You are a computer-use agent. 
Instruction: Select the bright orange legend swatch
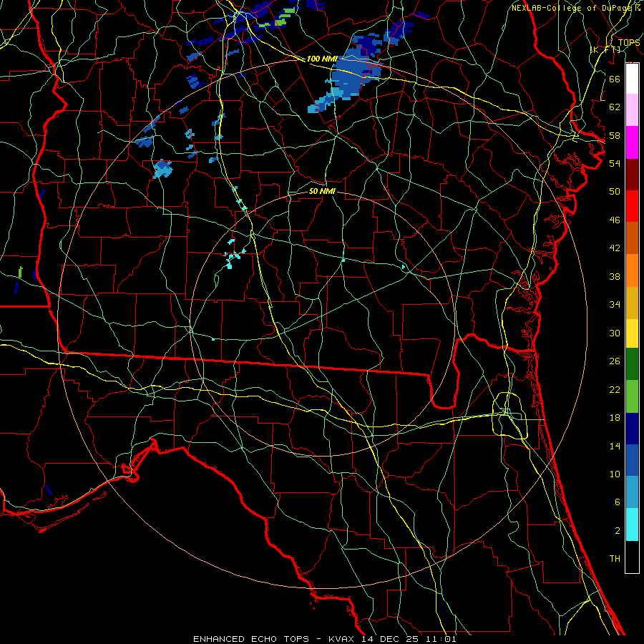coord(632,270)
